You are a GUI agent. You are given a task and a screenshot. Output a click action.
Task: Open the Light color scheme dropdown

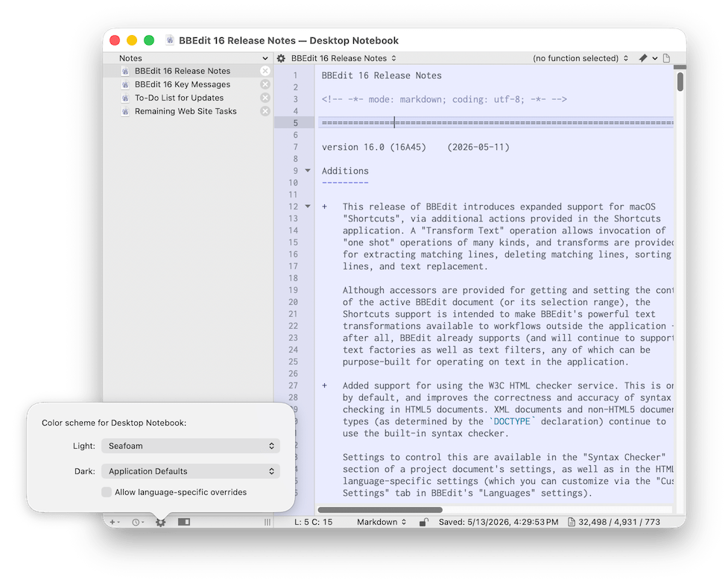[191, 446]
